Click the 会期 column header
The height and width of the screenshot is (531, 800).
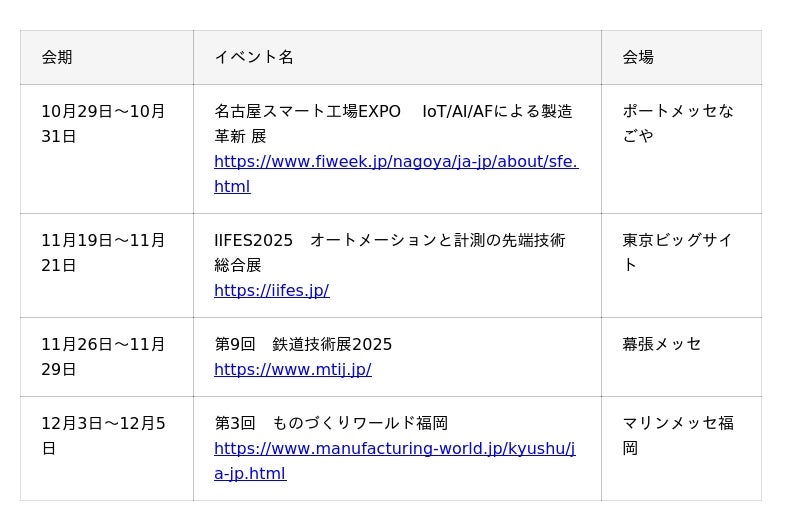coord(57,57)
